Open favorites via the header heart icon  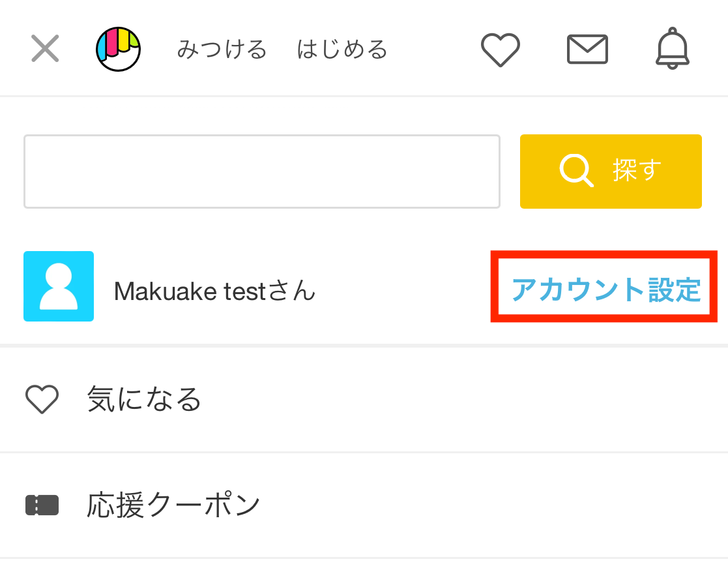[x=500, y=50]
